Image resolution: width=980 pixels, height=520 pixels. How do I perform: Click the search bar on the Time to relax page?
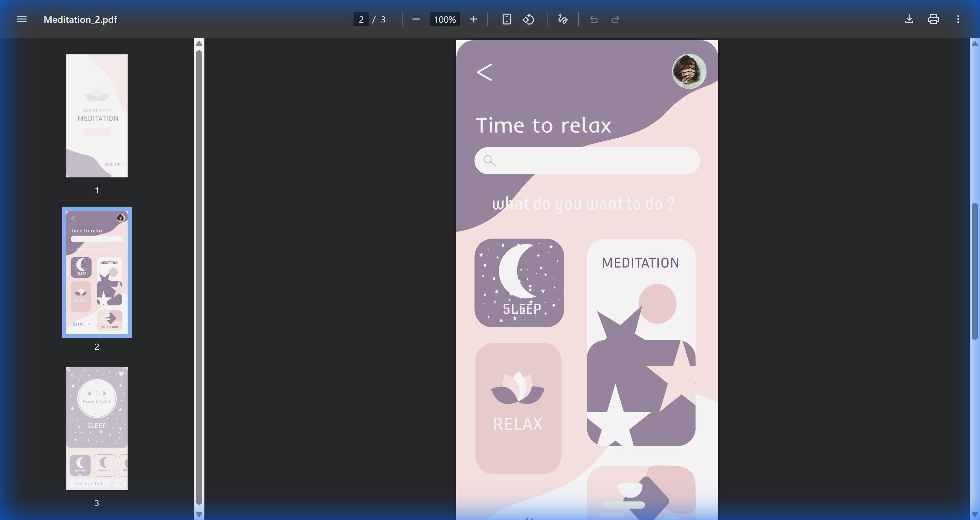[587, 160]
